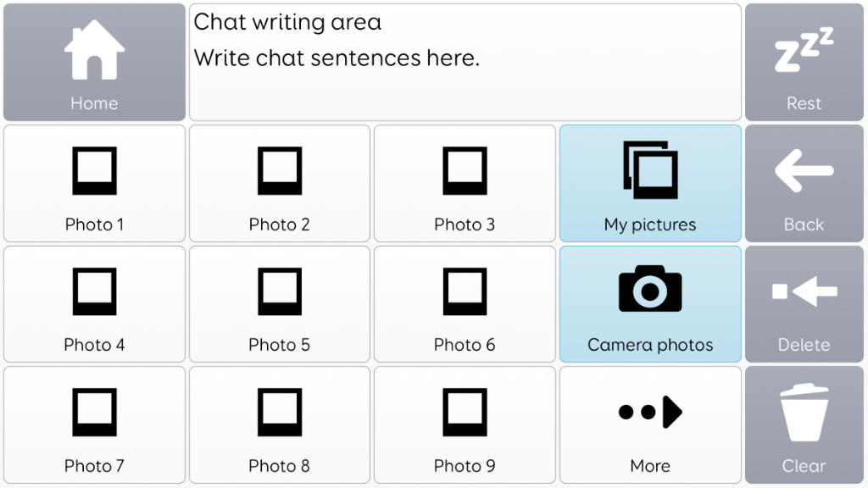
Task: Show More photo options
Action: click(650, 425)
